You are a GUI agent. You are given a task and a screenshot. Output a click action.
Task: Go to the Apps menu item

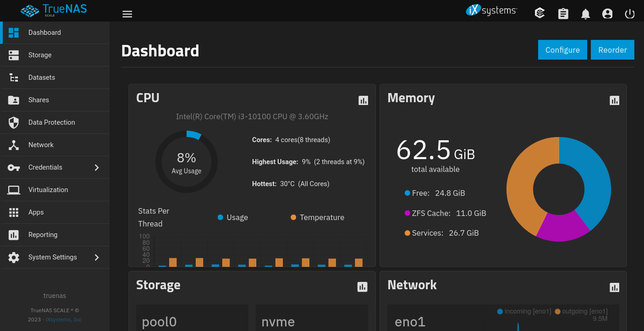click(x=55, y=212)
